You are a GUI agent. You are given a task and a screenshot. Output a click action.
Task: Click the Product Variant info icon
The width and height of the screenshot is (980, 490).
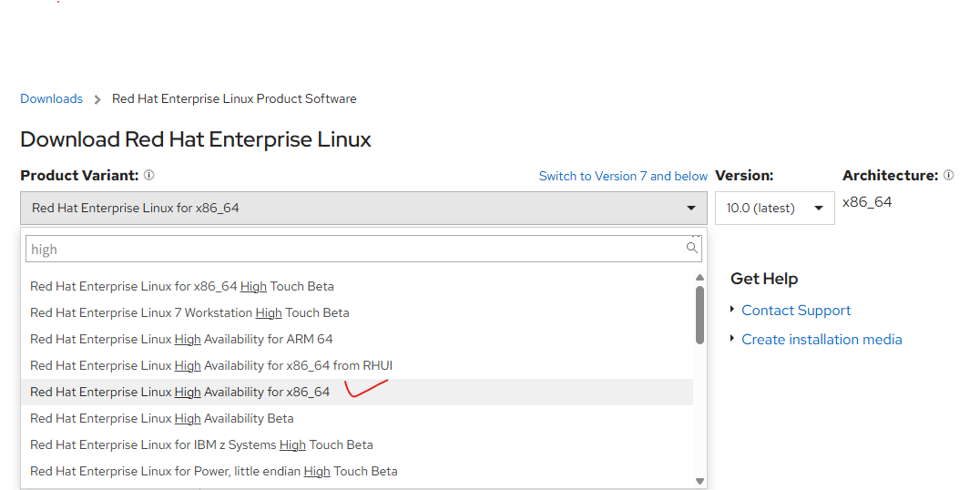pyautogui.click(x=148, y=175)
